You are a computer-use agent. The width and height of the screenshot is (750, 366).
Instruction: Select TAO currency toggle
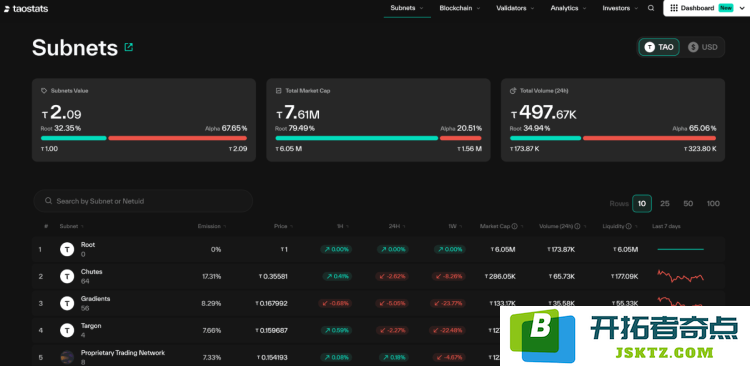click(659, 47)
